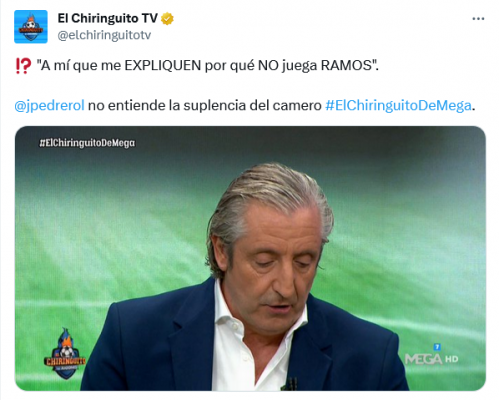
Task: Click the Chiringuito logo in video corner
Action: (65, 354)
